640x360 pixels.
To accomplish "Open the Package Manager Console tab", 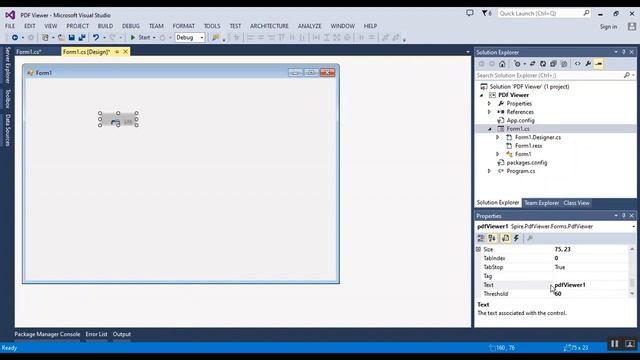I will [47, 334].
